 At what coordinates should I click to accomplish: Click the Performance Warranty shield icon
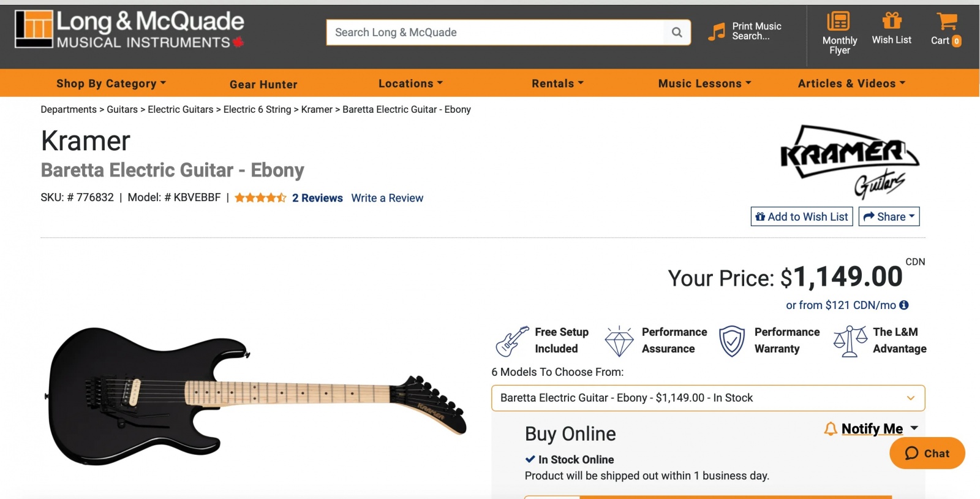[732, 341]
